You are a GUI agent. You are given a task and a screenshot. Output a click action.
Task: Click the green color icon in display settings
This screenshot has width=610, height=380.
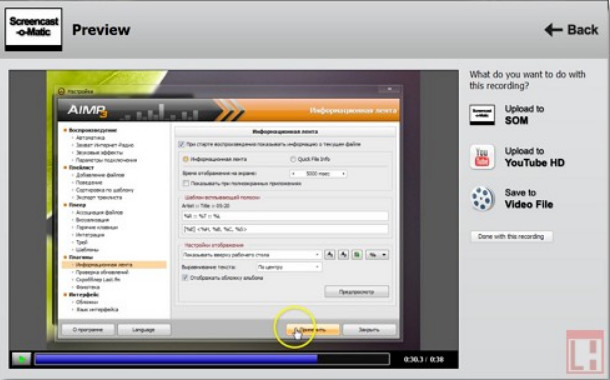pyautogui.click(x=357, y=255)
